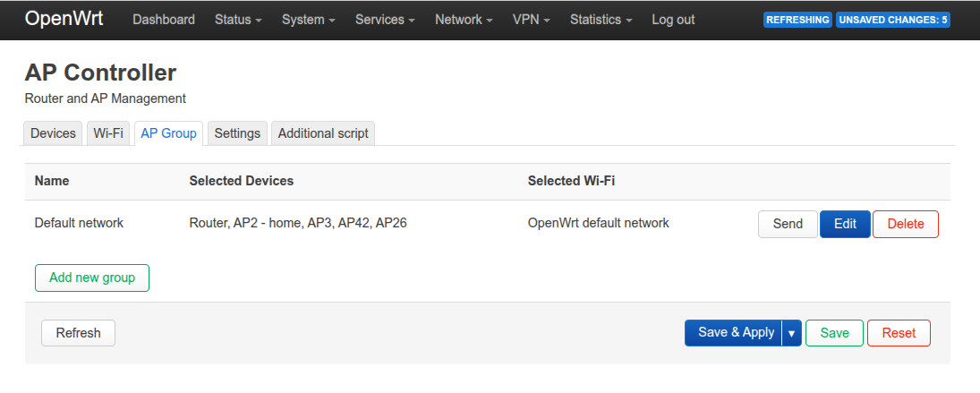Open the Network dropdown menu
This screenshot has width=980, height=393.
(x=464, y=20)
